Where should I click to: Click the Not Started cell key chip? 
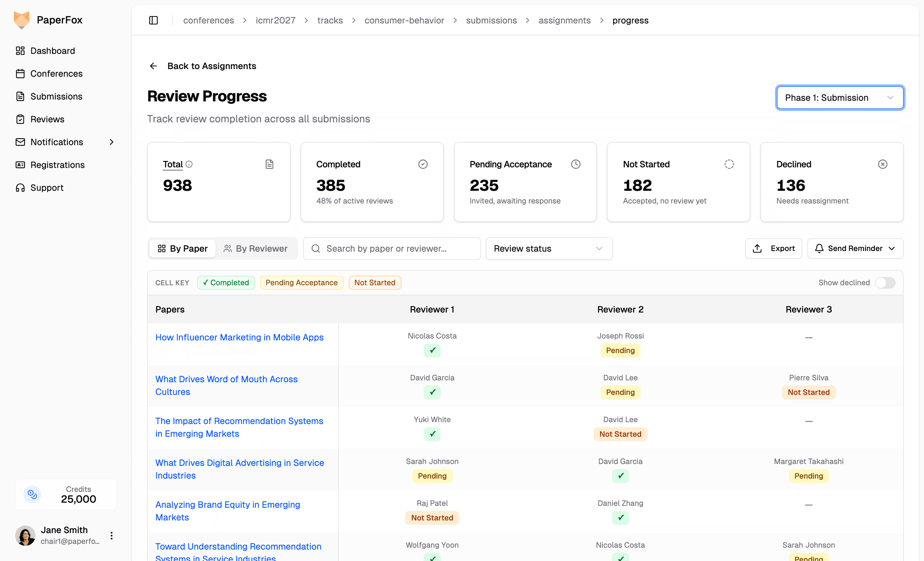(x=374, y=283)
